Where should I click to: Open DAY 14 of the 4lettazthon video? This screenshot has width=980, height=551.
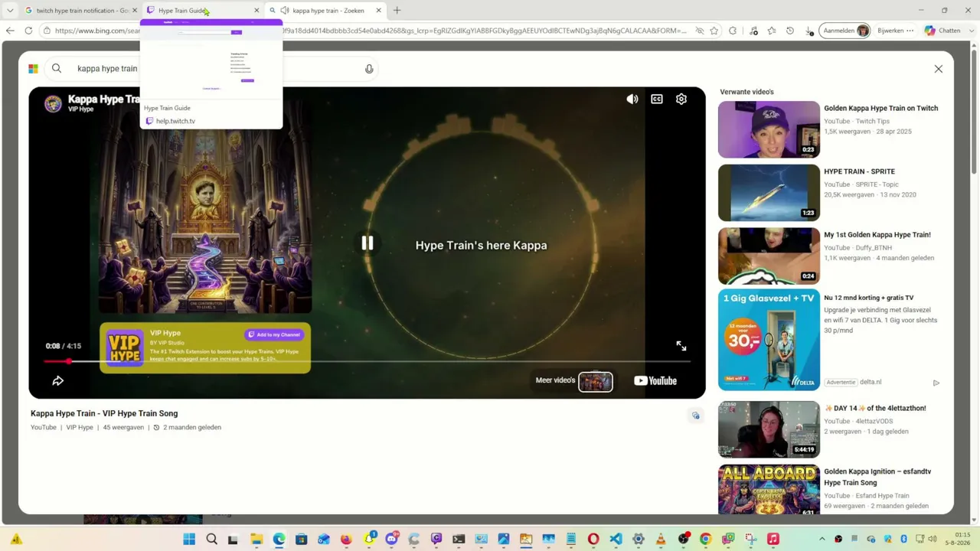tap(875, 408)
